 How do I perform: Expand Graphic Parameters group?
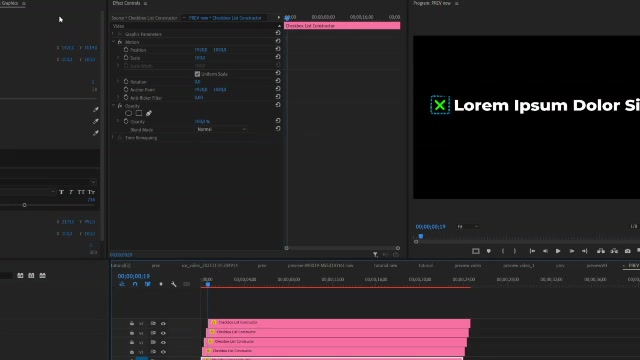point(113,34)
